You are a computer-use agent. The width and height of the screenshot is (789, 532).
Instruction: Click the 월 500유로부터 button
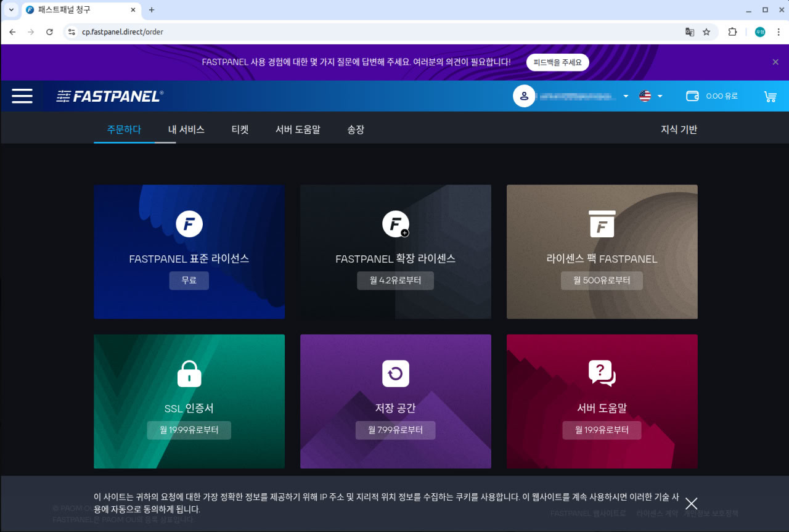tap(602, 280)
